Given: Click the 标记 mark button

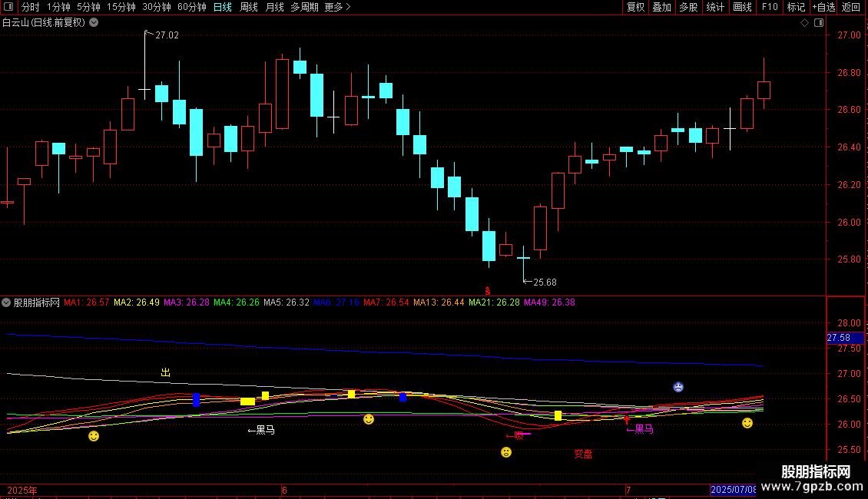Looking at the screenshot, I should point(796,7).
